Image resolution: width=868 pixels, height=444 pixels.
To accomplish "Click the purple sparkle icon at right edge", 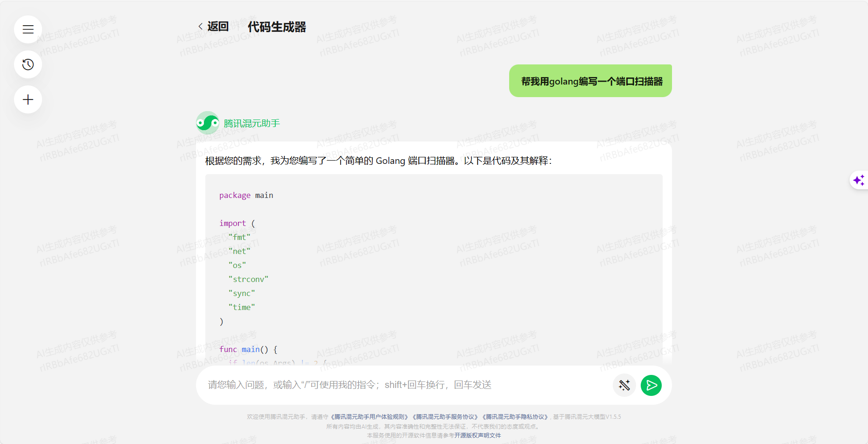I will tap(859, 180).
